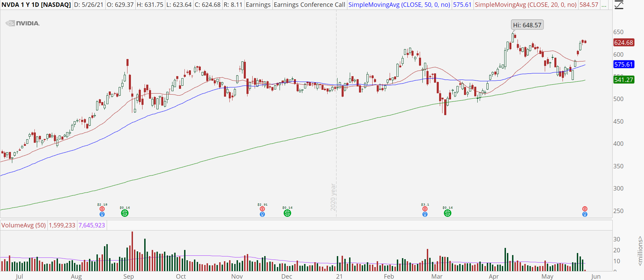Click the Sep label on the time axis

(129, 276)
